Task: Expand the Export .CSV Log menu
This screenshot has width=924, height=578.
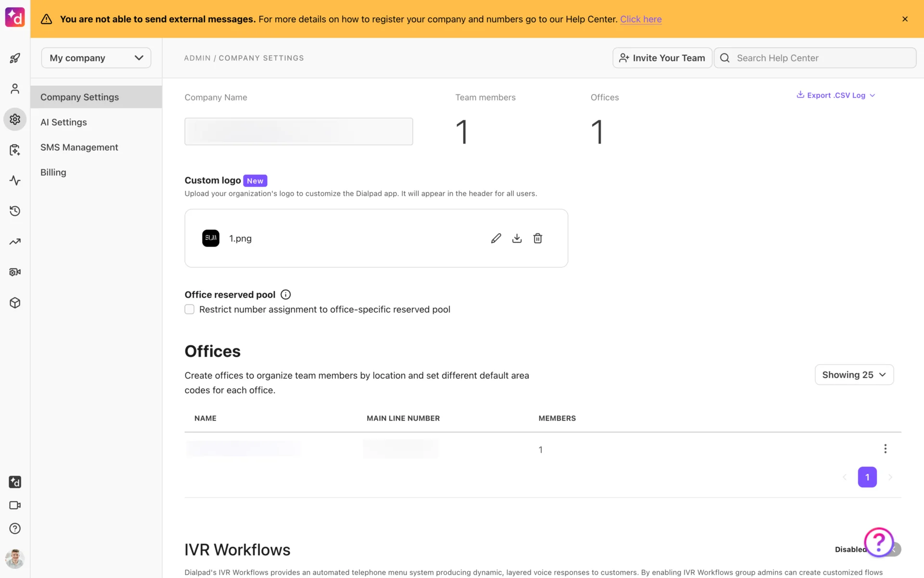Action: click(x=836, y=95)
